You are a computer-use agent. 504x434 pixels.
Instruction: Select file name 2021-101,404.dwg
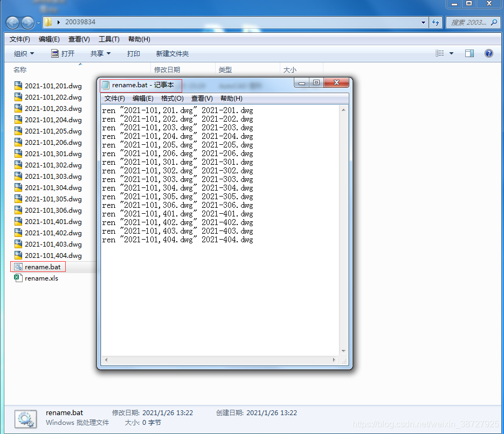pos(53,256)
